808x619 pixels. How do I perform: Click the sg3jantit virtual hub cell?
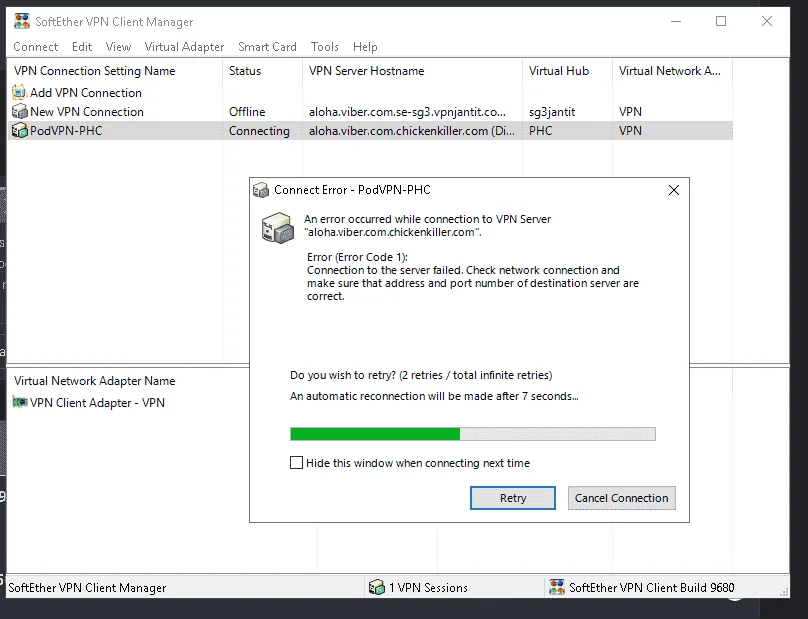552,112
